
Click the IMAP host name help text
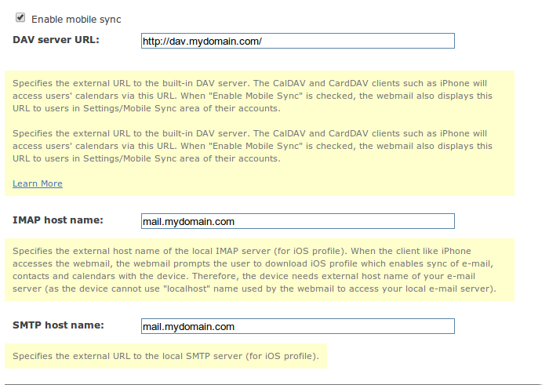click(253, 270)
